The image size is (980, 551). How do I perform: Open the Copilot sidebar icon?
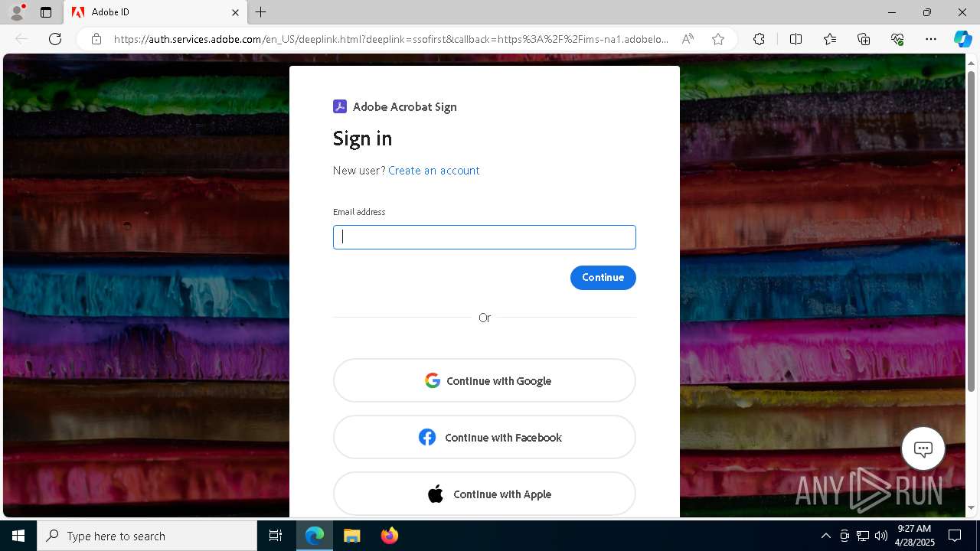click(x=962, y=39)
